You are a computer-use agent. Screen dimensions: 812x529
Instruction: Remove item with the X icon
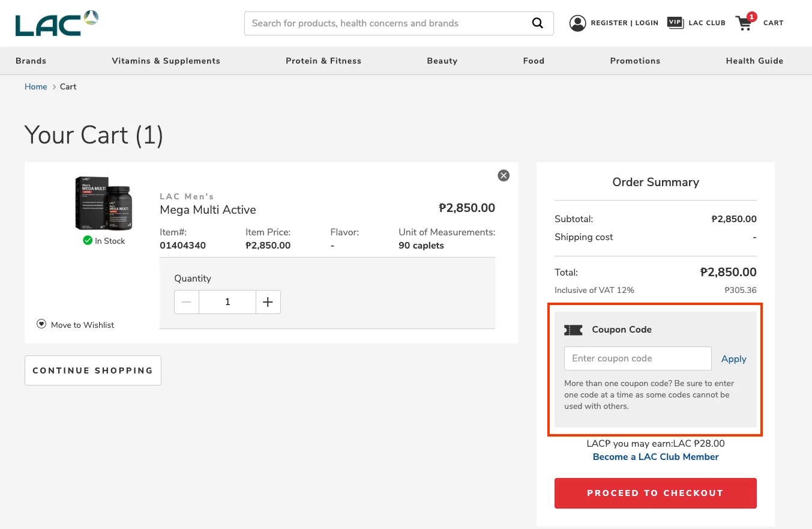pyautogui.click(x=504, y=175)
